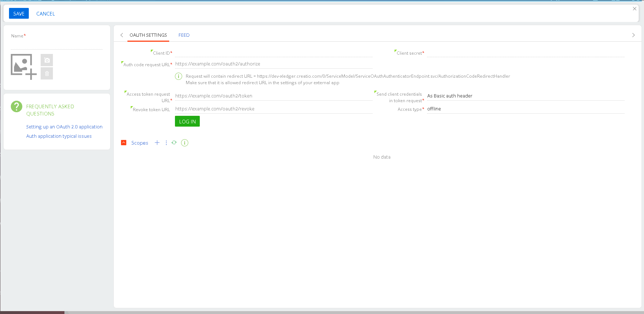This screenshot has width=644, height=314.
Task: Switch to the Feed tab
Action: [184, 35]
